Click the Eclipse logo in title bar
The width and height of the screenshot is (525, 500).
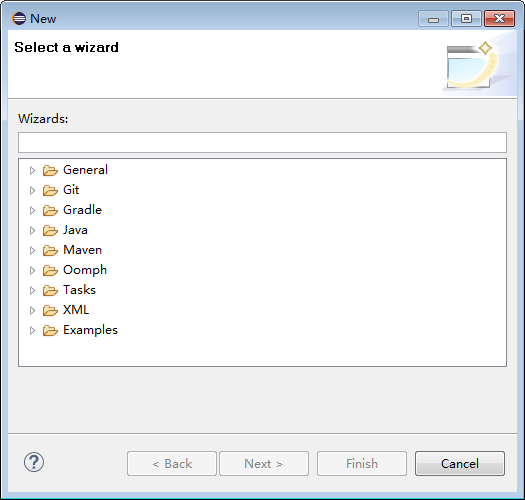point(19,18)
